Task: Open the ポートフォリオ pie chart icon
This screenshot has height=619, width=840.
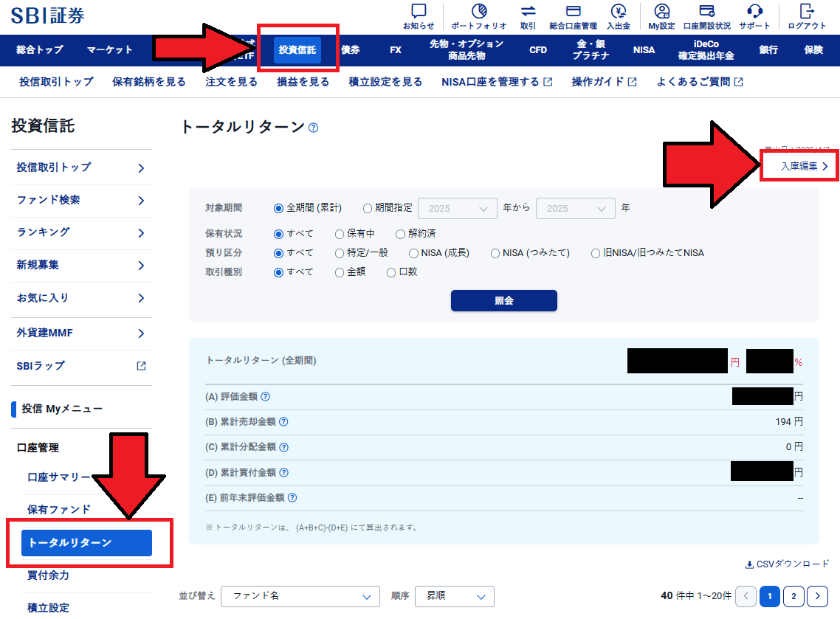Action: [x=479, y=11]
